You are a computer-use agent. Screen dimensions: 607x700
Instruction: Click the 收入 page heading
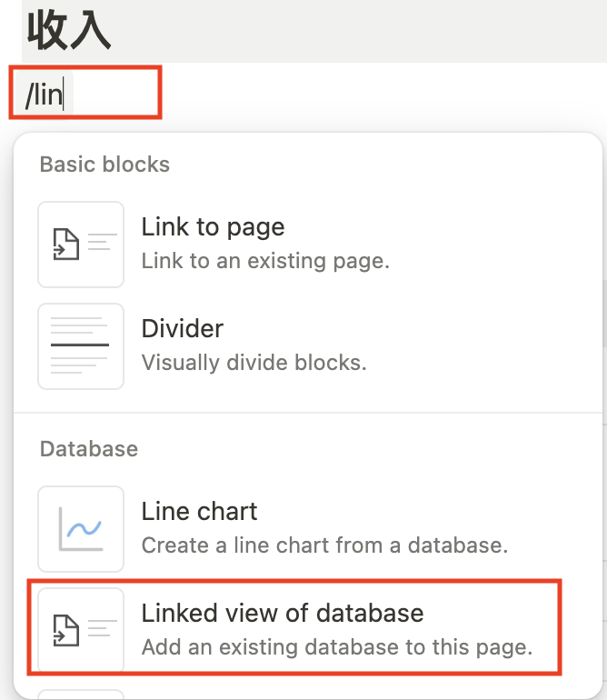[x=69, y=32]
